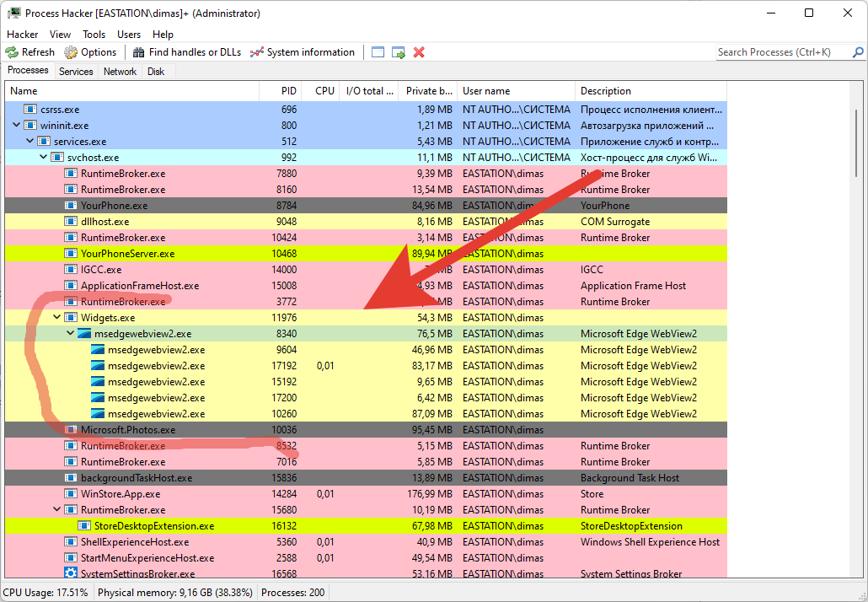Click Physical memory 9,16 GB status entry
The image size is (868, 602).
tap(175, 593)
